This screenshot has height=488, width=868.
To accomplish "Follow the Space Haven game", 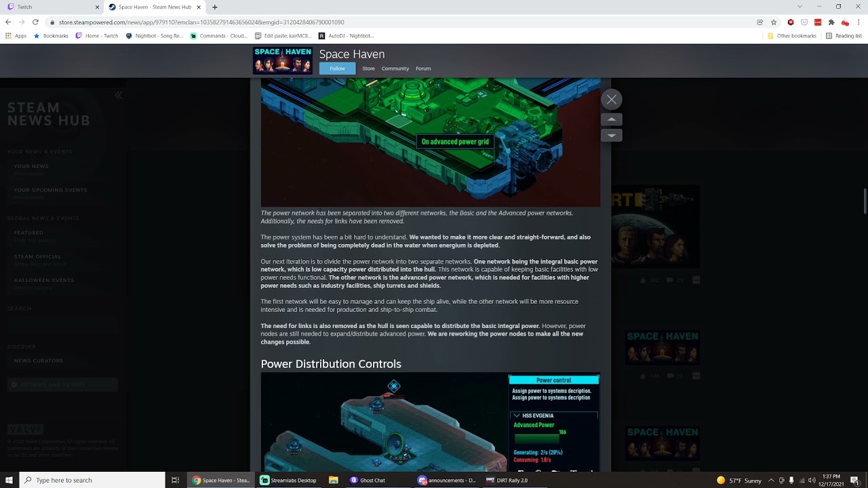I will (x=337, y=68).
